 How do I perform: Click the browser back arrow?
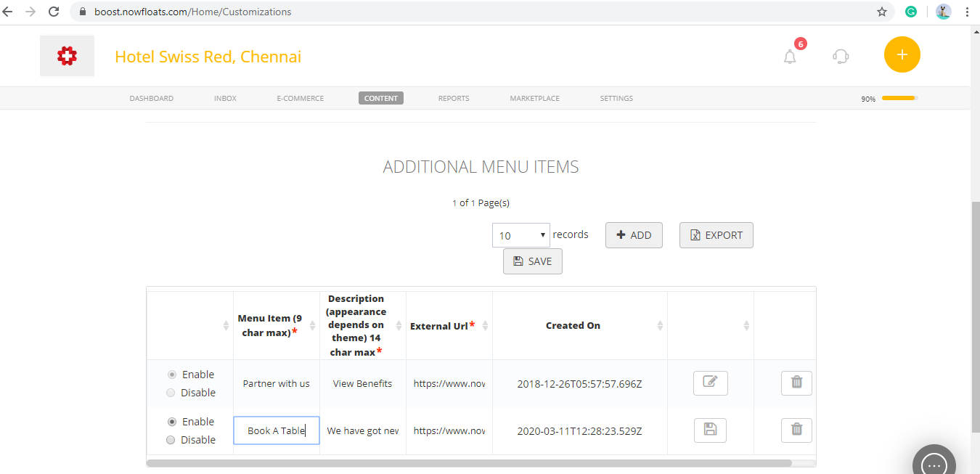click(x=8, y=12)
